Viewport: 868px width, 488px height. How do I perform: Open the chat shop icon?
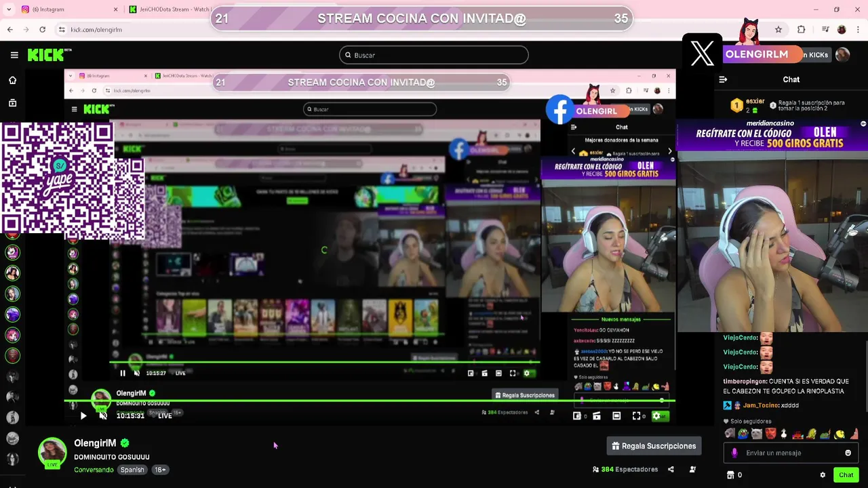point(730,475)
